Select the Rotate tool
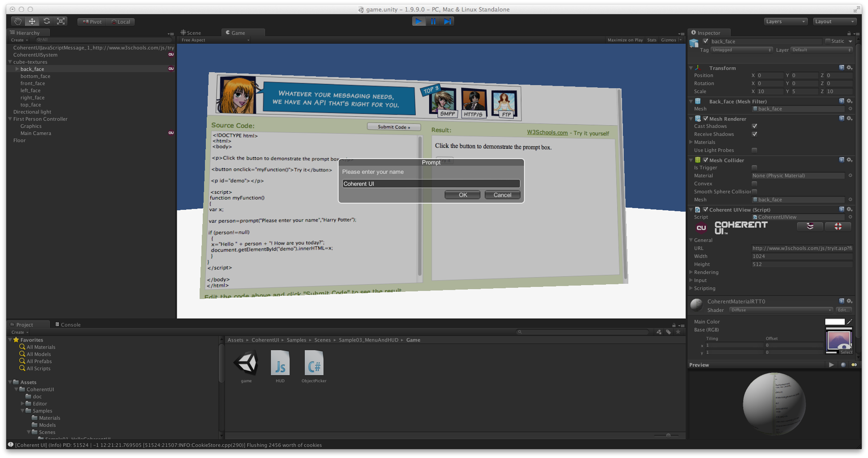The image size is (868, 458). point(46,21)
